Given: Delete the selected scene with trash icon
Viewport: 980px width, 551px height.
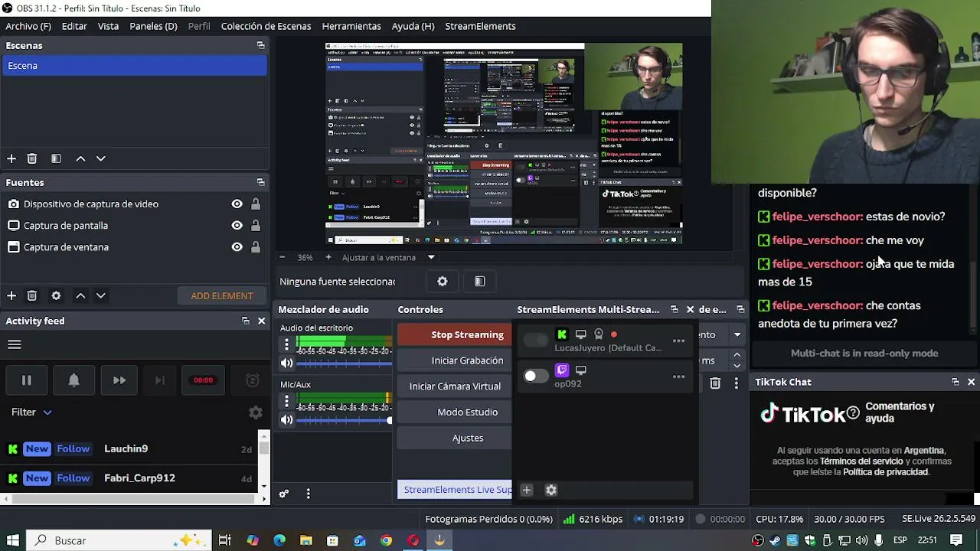Looking at the screenshot, I should [x=32, y=158].
